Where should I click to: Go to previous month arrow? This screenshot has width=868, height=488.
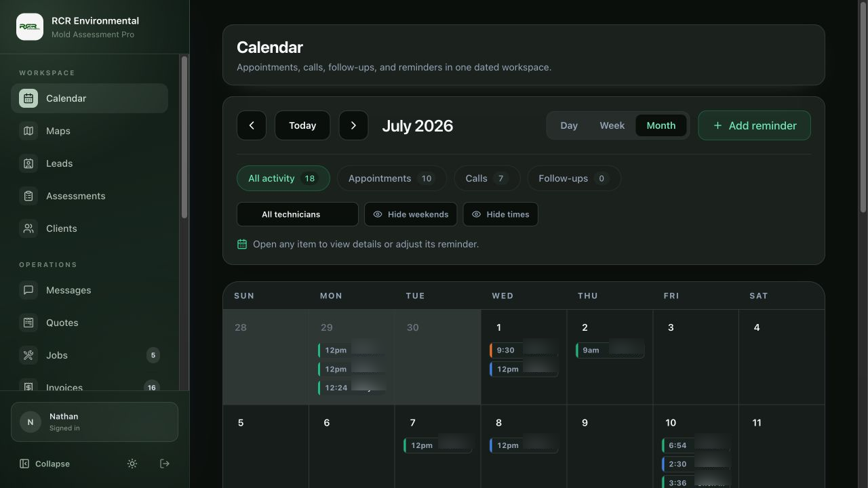(252, 125)
